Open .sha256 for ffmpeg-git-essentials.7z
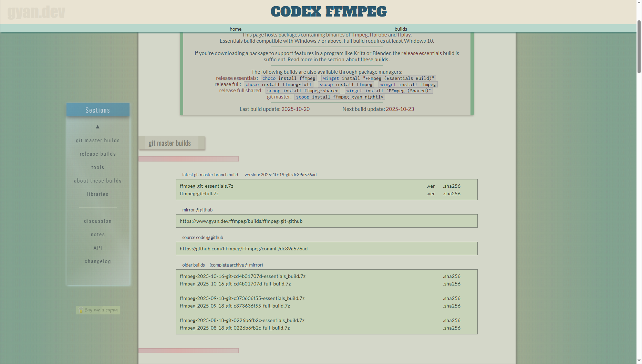Image resolution: width=642 pixels, height=364 pixels. click(452, 186)
